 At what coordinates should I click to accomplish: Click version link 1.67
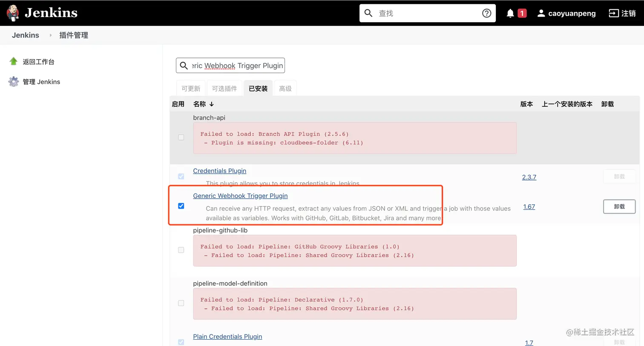[x=529, y=207]
